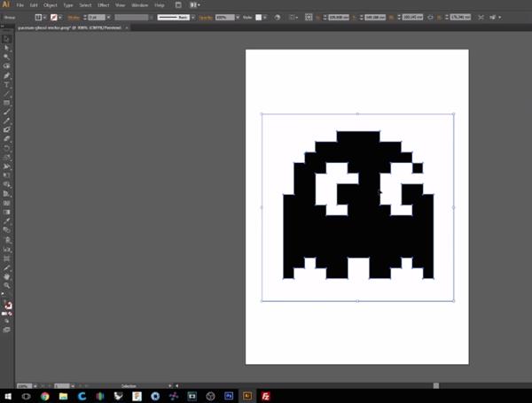Open the Object menu
This screenshot has height=403, width=532.
coord(51,5)
